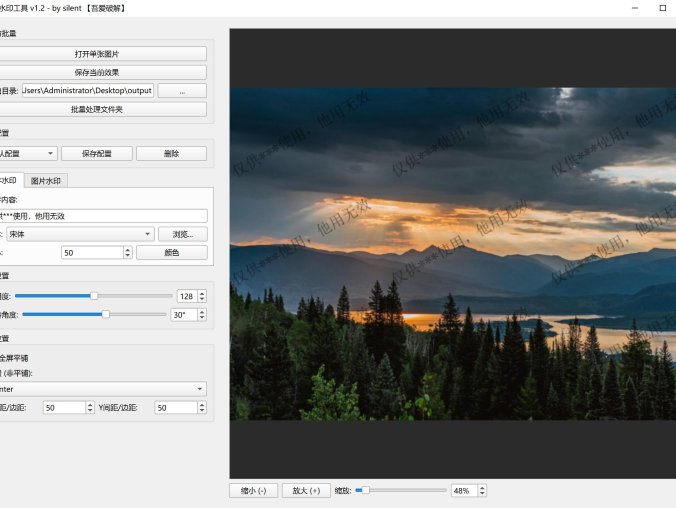This screenshot has height=508, width=676.
Task: Click the Y间距/边距 field showing 50
Action: coord(176,408)
